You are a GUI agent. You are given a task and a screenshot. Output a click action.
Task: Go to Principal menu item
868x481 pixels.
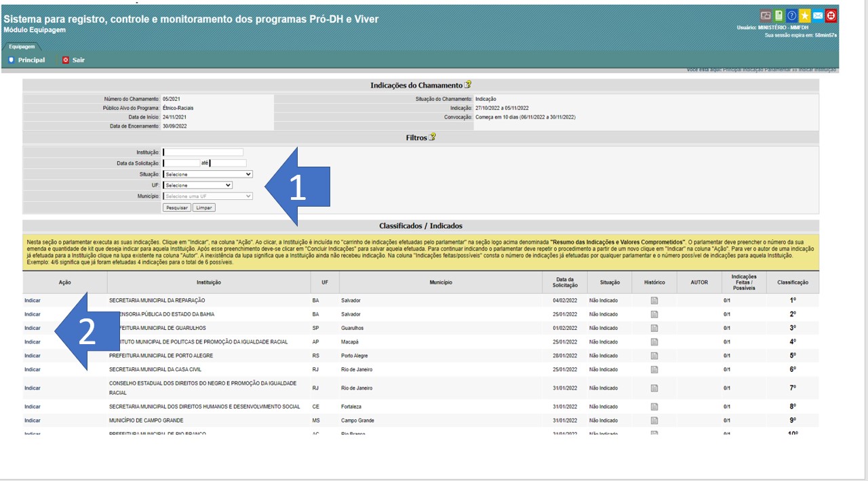tap(31, 60)
